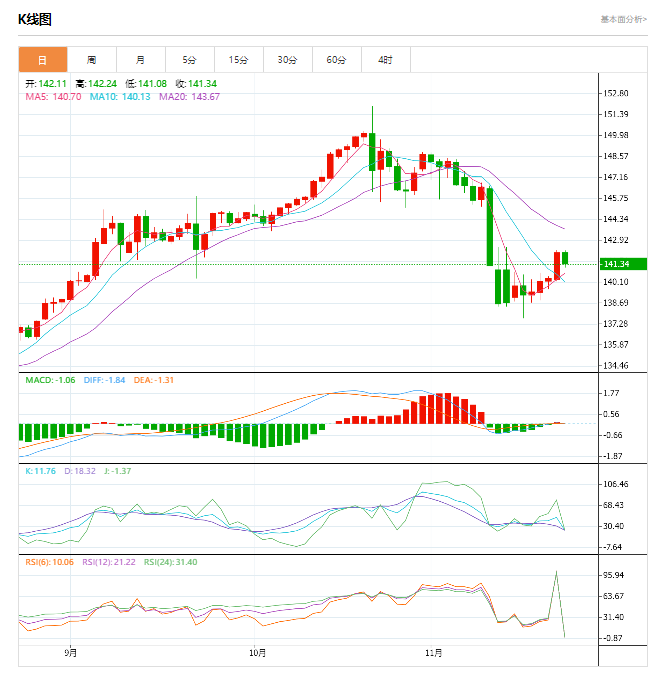This screenshot has height=677, width=649.
Task: Click the J: -1.37 indicator value
Action: point(117,471)
